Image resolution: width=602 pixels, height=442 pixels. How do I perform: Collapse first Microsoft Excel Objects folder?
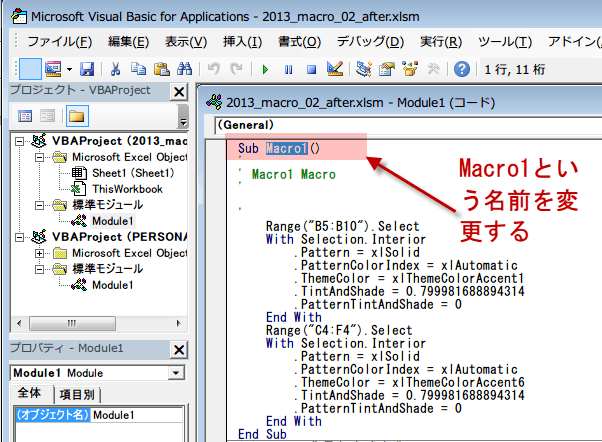[x=39, y=157]
